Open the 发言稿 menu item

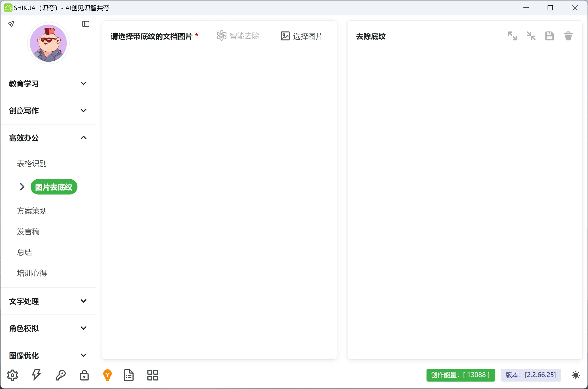tap(28, 231)
